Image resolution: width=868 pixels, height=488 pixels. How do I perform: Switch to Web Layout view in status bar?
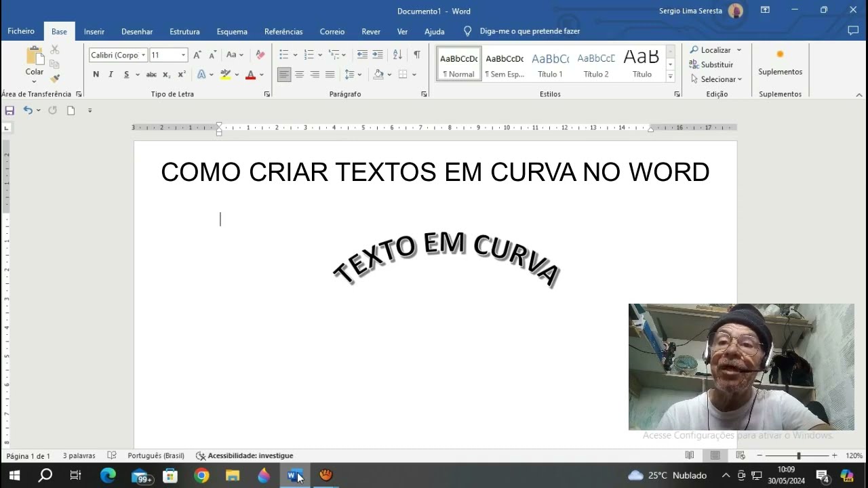point(741,455)
